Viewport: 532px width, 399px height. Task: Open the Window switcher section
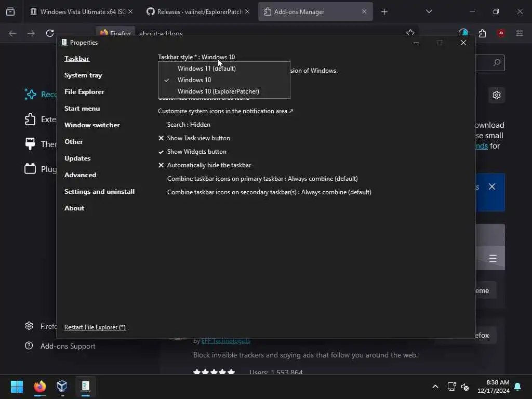[92, 125]
